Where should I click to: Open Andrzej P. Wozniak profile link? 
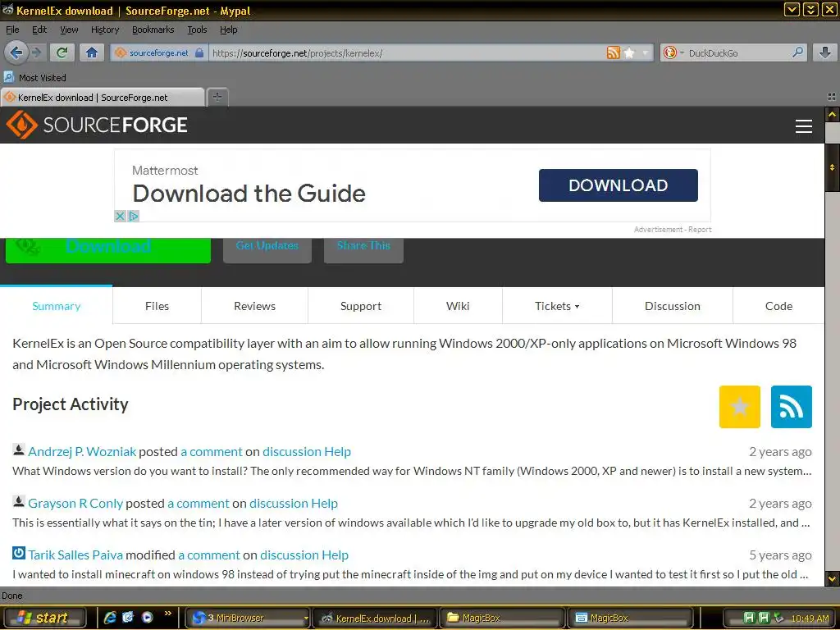82,452
